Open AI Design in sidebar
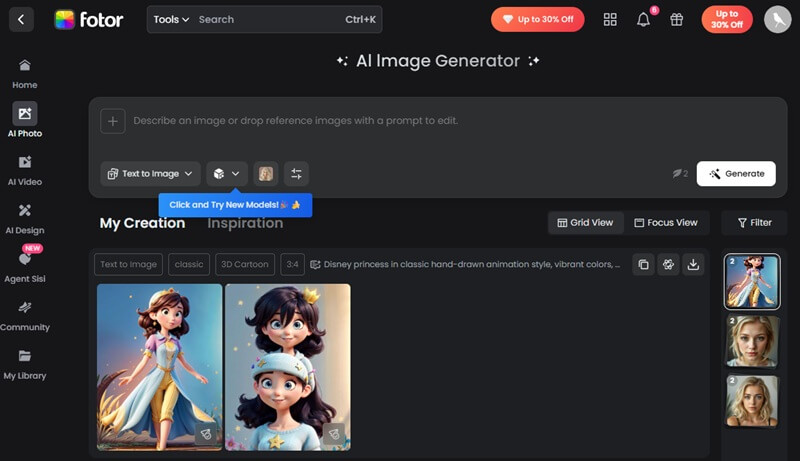 (x=24, y=219)
